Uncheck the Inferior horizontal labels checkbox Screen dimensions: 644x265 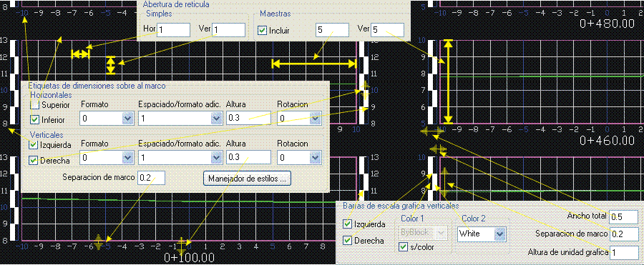(35, 120)
